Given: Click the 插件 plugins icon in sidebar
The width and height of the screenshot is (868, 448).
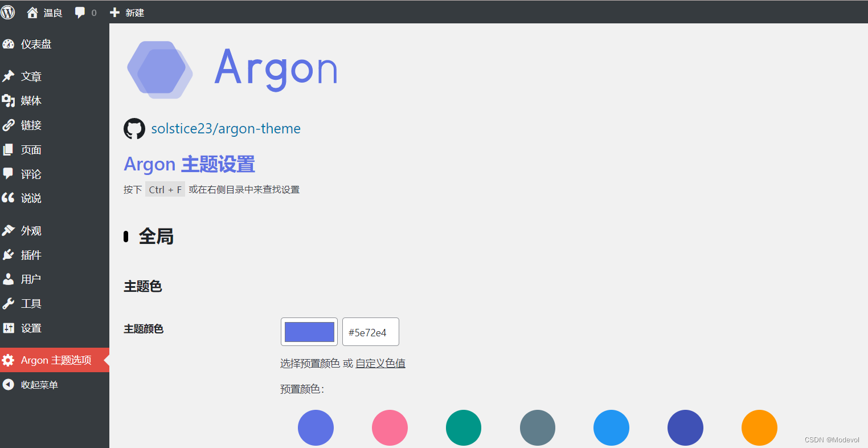Looking at the screenshot, I should click(9, 255).
